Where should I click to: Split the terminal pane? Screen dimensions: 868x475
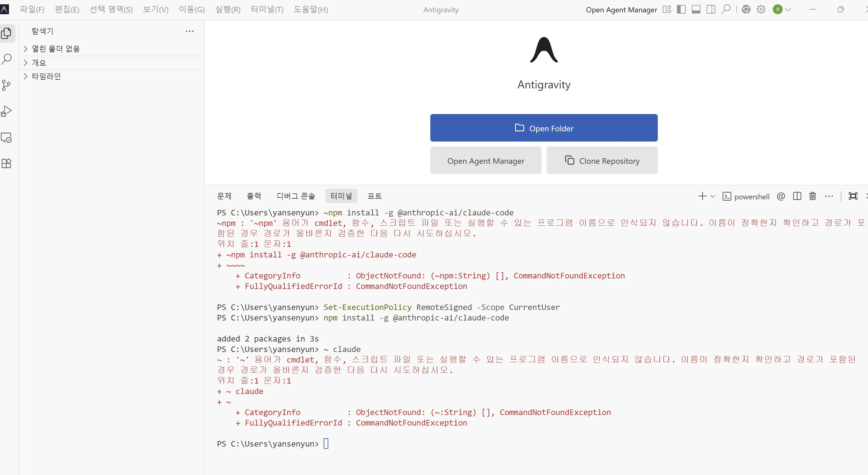coord(797,196)
